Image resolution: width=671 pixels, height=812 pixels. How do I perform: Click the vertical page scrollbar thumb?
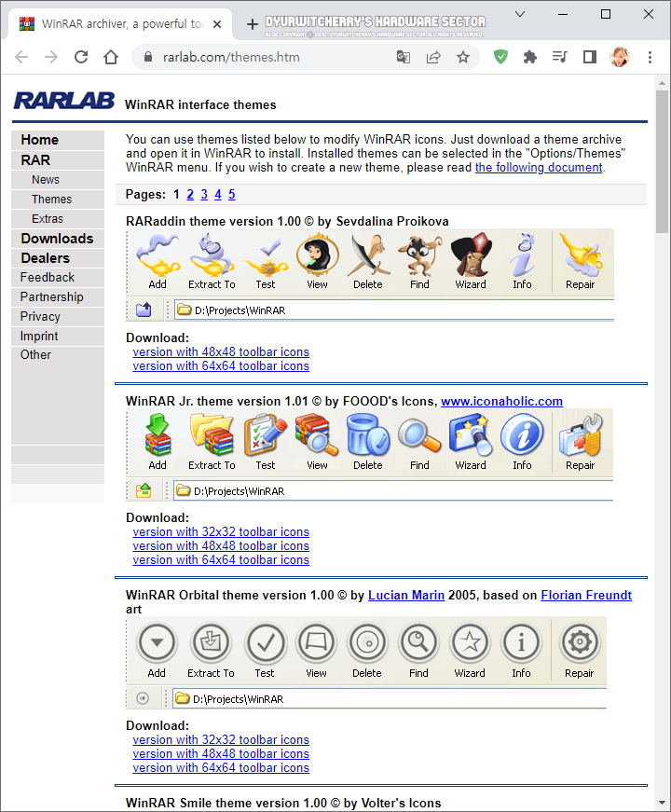pos(663,161)
